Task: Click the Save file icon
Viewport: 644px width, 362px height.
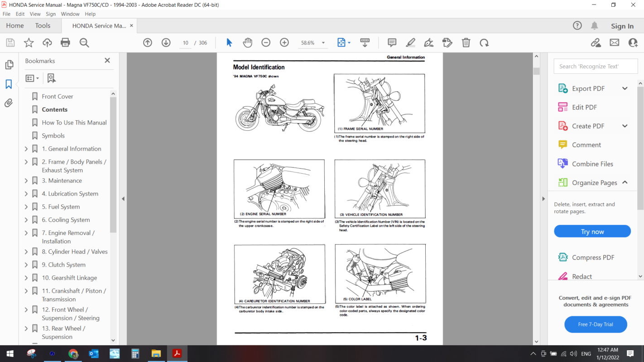Action: 10,43
